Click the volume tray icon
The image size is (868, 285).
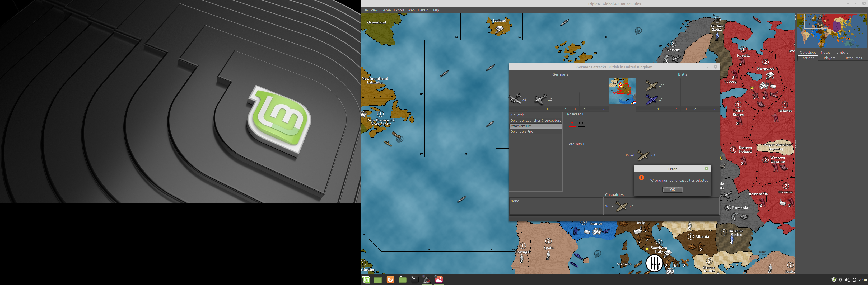[x=847, y=280]
